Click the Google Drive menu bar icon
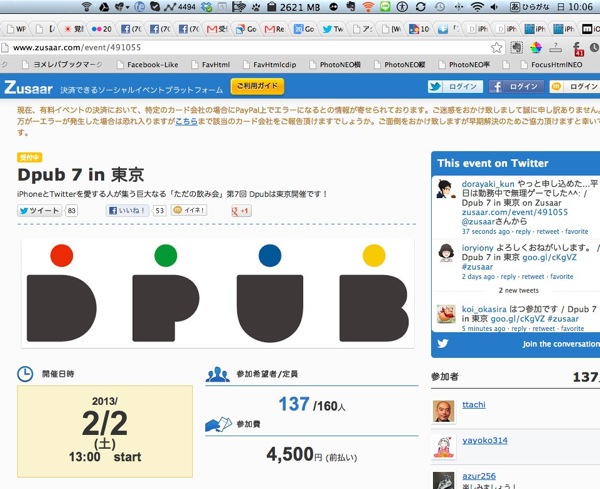 pos(104,7)
